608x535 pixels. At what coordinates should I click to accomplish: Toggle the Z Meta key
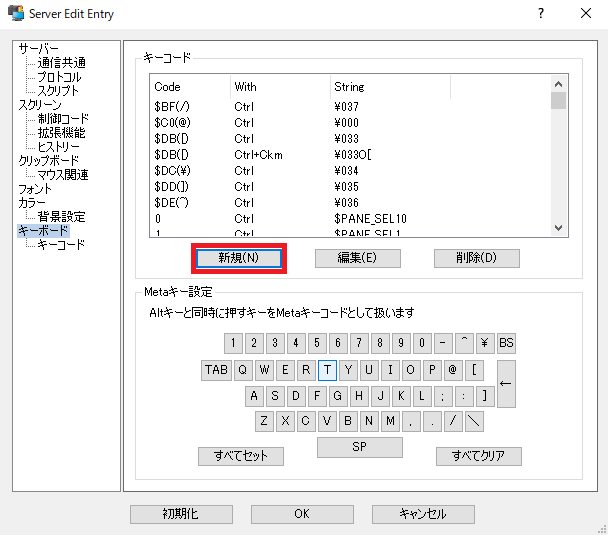click(264, 422)
